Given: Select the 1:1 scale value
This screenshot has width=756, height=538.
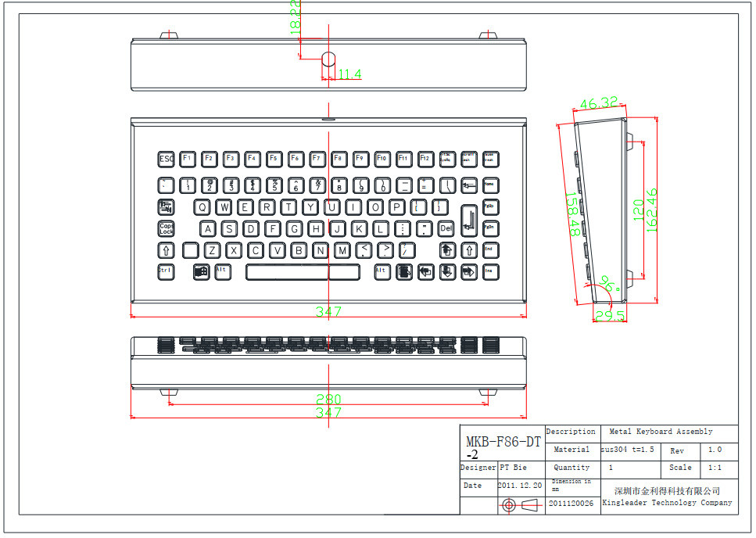Looking at the screenshot, I should tap(715, 467).
